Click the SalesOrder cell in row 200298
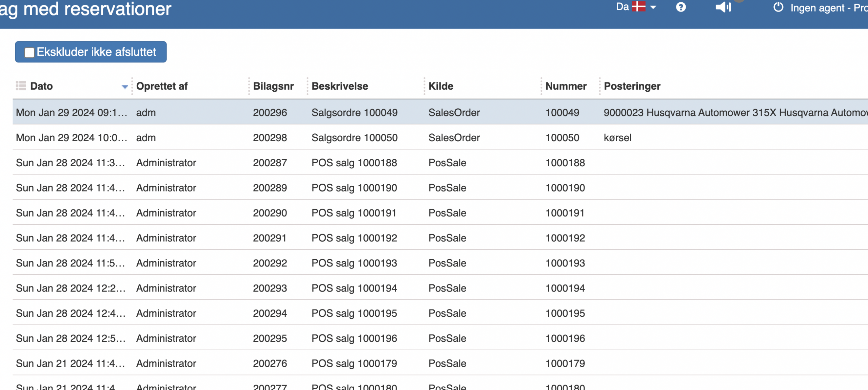Screen dimensions: 868x390 (x=454, y=137)
